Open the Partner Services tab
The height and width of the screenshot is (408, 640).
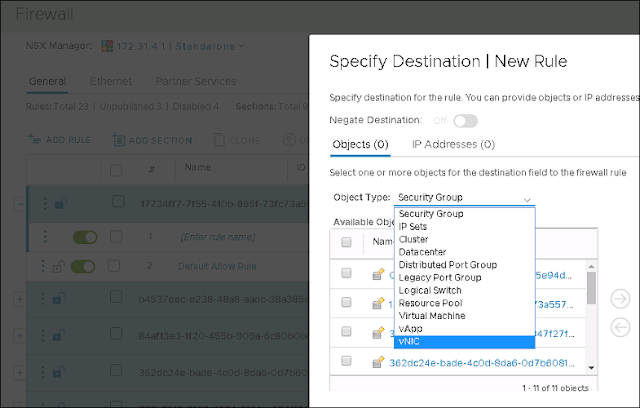coord(196,81)
